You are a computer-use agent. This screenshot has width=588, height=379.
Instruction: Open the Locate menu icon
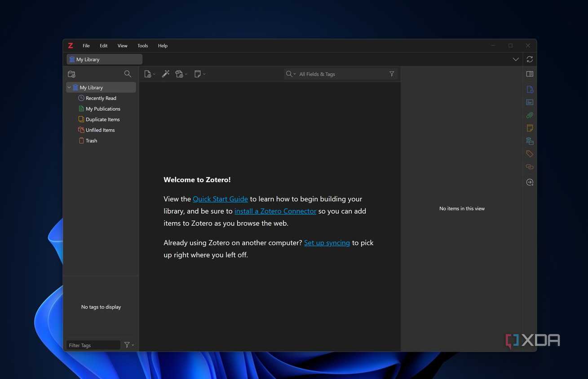click(530, 182)
